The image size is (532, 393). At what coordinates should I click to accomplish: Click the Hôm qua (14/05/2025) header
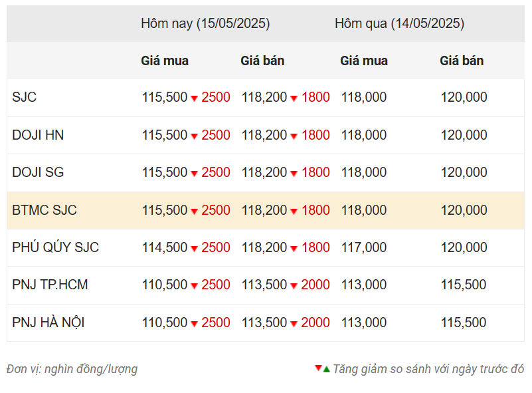[399, 23]
